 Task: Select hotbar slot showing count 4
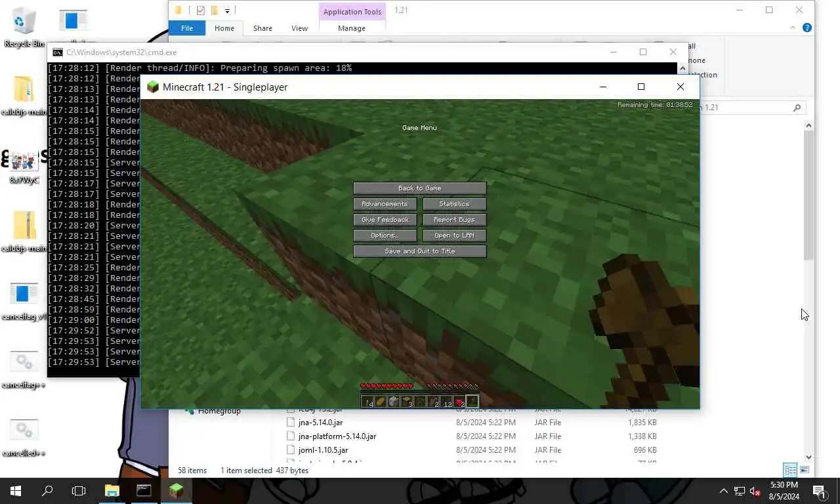click(367, 402)
